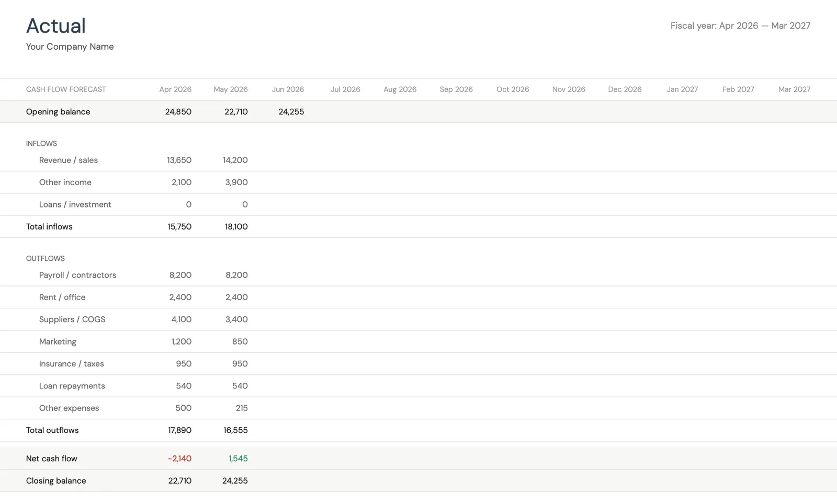Select the Jun 2026 Opening balance value 24,255
Screen dimensions: 837x504
[x=291, y=111]
